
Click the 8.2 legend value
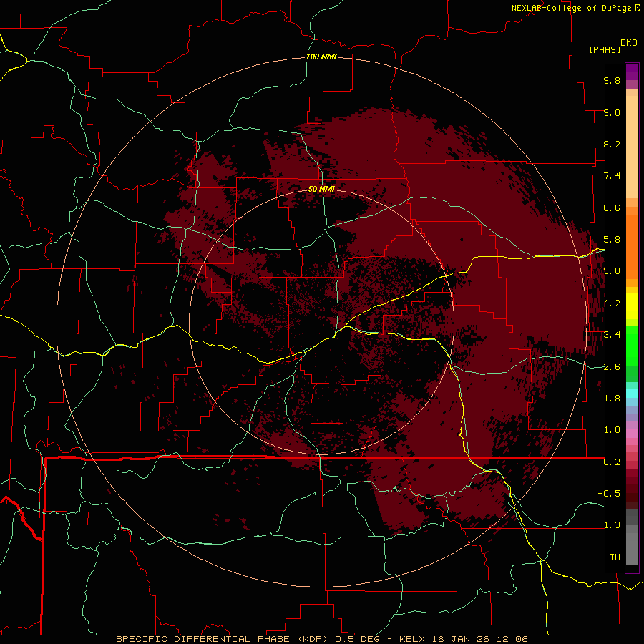click(612, 144)
